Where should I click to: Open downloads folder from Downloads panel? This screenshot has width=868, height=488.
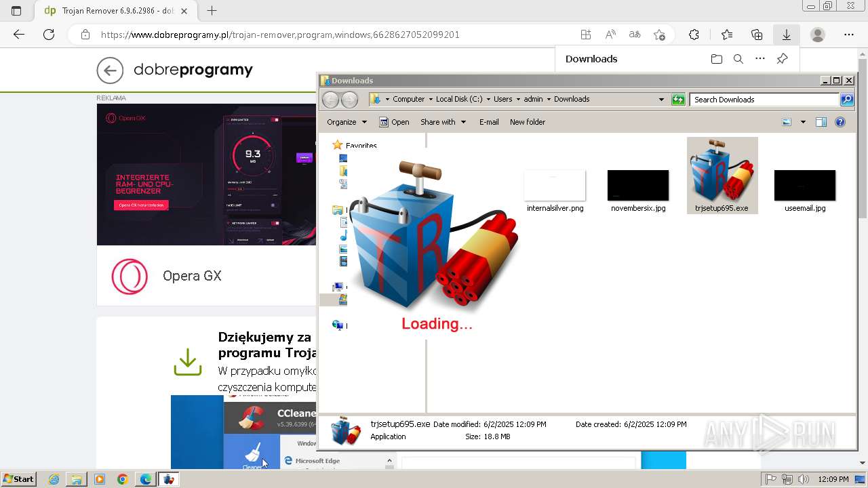pos(717,59)
